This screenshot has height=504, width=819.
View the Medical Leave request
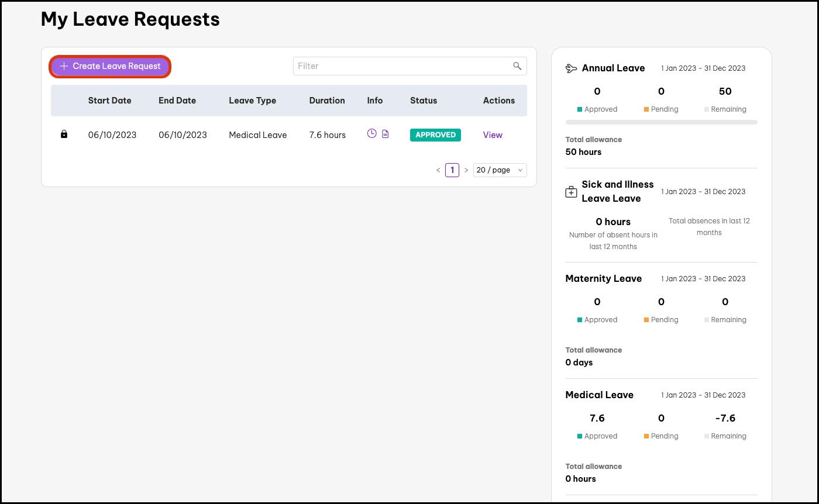click(493, 135)
